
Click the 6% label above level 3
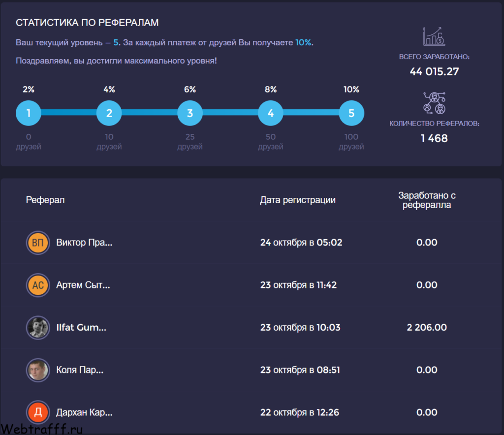pos(190,90)
